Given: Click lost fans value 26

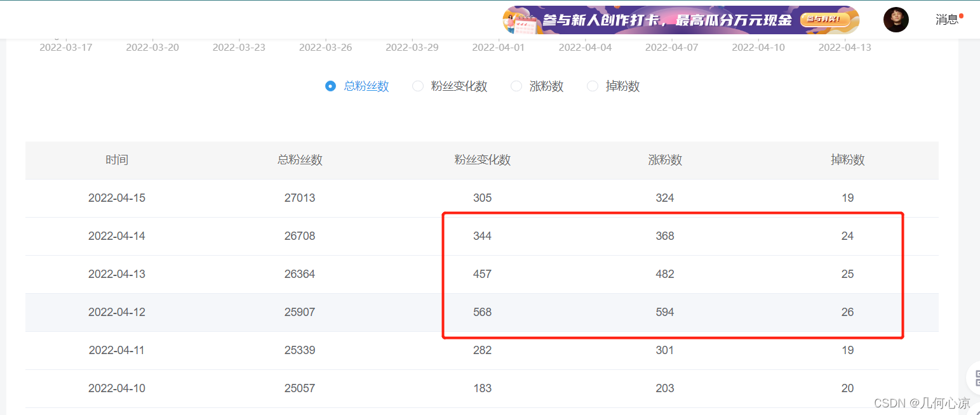Looking at the screenshot, I should [x=848, y=312].
